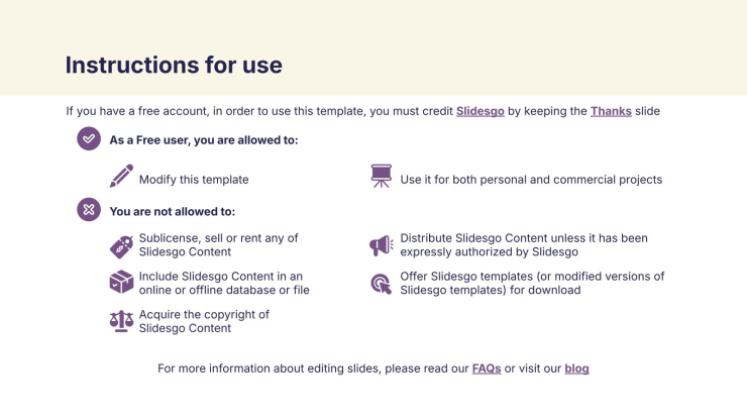Click 'Use it for both personal and commercial projects'
The image size is (747, 420).
[x=531, y=180]
